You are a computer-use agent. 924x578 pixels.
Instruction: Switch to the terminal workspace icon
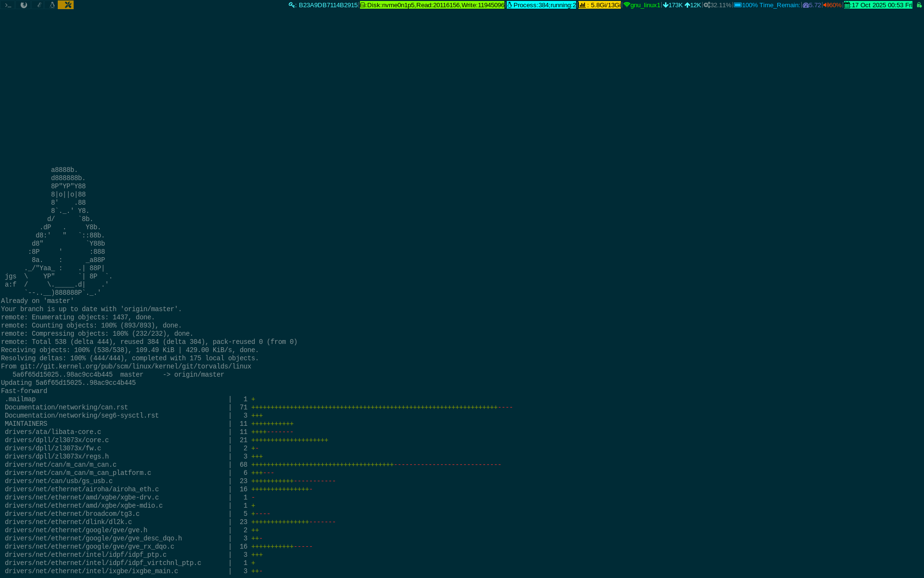[x=8, y=5]
